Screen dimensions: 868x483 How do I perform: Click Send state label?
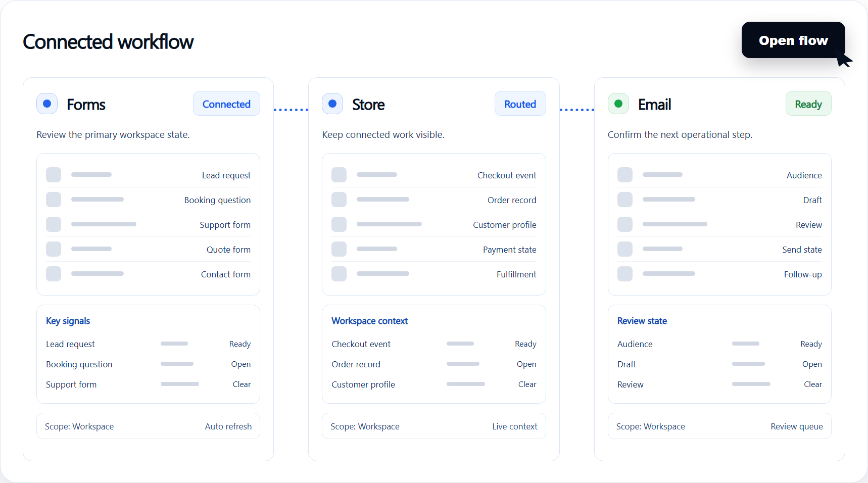802,250
